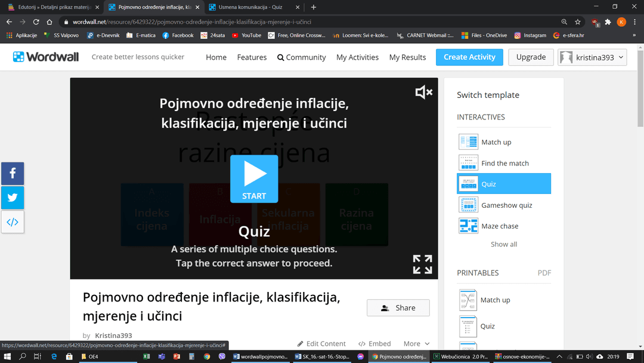The width and height of the screenshot is (644, 363).
Task: Open the printable Match up PDF
Action: click(x=495, y=300)
